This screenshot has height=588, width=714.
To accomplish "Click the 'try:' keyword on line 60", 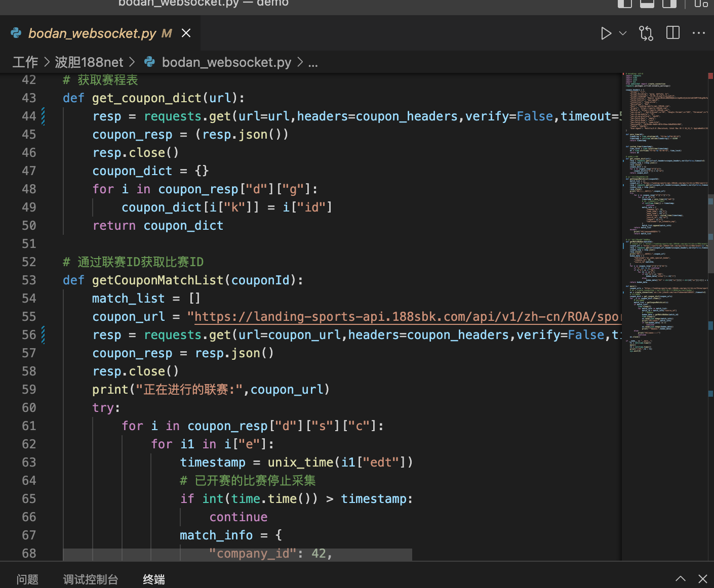I will [x=106, y=408].
